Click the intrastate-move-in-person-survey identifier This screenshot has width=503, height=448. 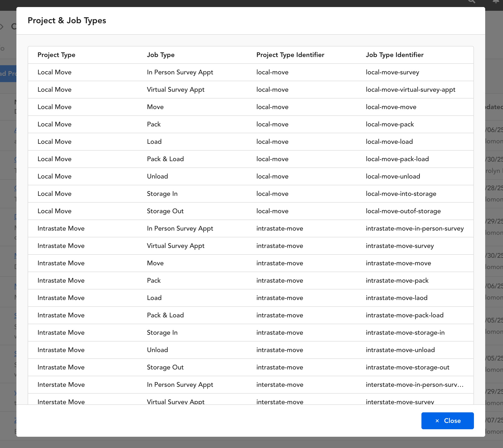(415, 228)
